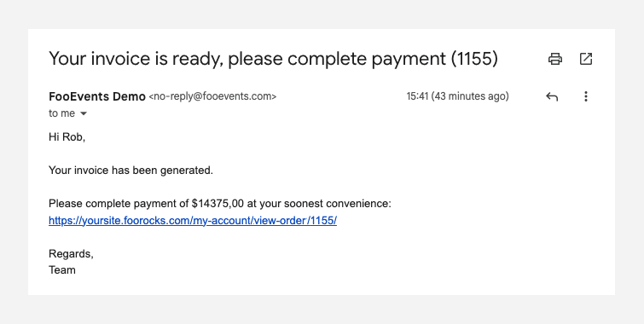Click the (1155) order number in subject
The width and height of the screenshot is (644, 324).
(474, 59)
